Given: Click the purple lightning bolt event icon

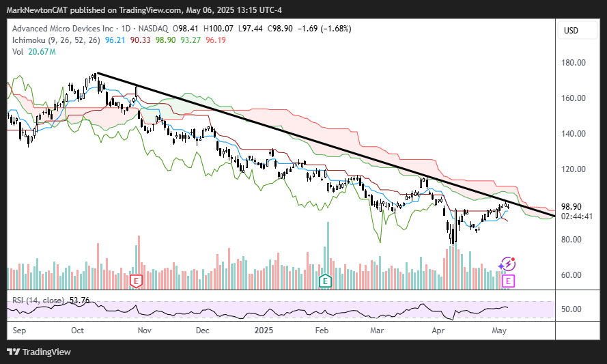Looking at the screenshot, I should (507, 264).
